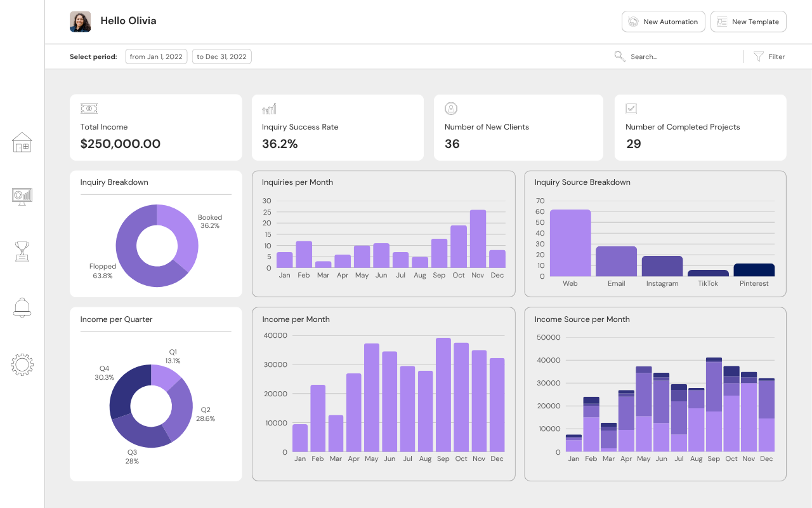Open settings with the gear icon
The width and height of the screenshot is (812, 508).
tap(22, 364)
